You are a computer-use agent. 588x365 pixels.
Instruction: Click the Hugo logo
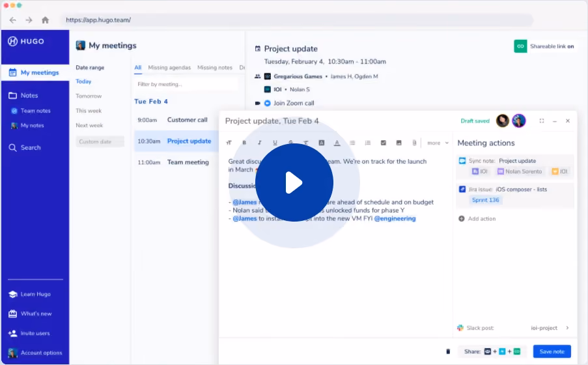click(x=26, y=41)
